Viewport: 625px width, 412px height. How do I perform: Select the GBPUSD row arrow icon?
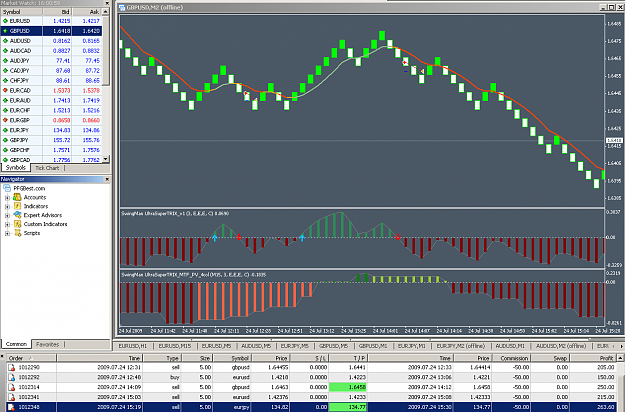pyautogui.click(x=5, y=31)
